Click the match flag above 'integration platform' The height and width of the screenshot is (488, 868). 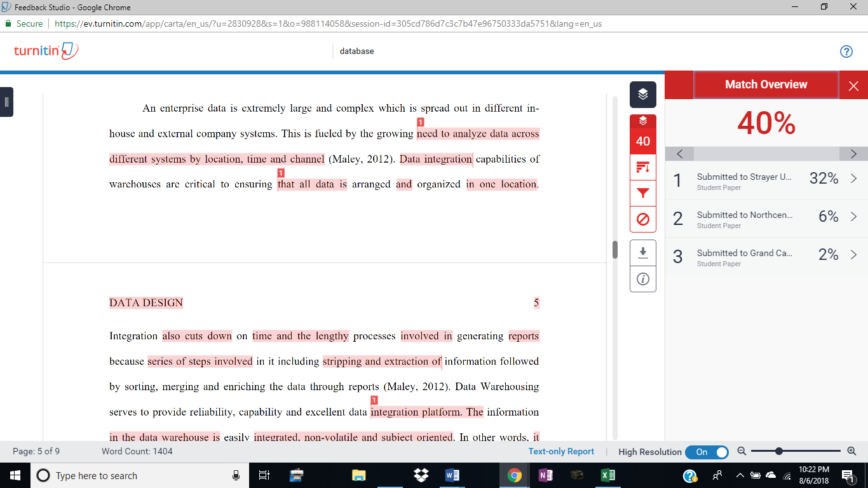click(374, 400)
